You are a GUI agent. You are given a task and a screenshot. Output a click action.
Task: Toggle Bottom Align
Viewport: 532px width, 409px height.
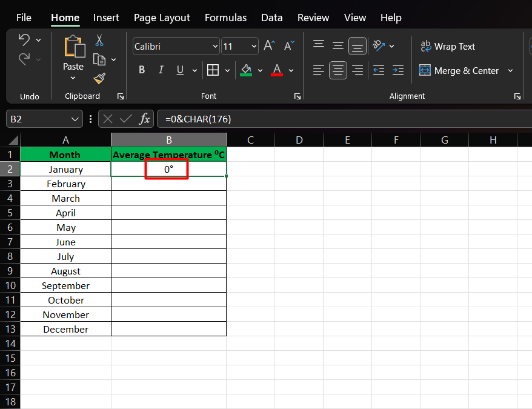[357, 46]
